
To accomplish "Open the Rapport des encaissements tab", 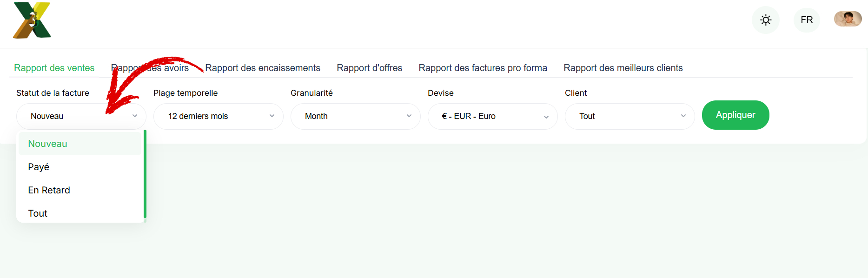I will (x=263, y=68).
